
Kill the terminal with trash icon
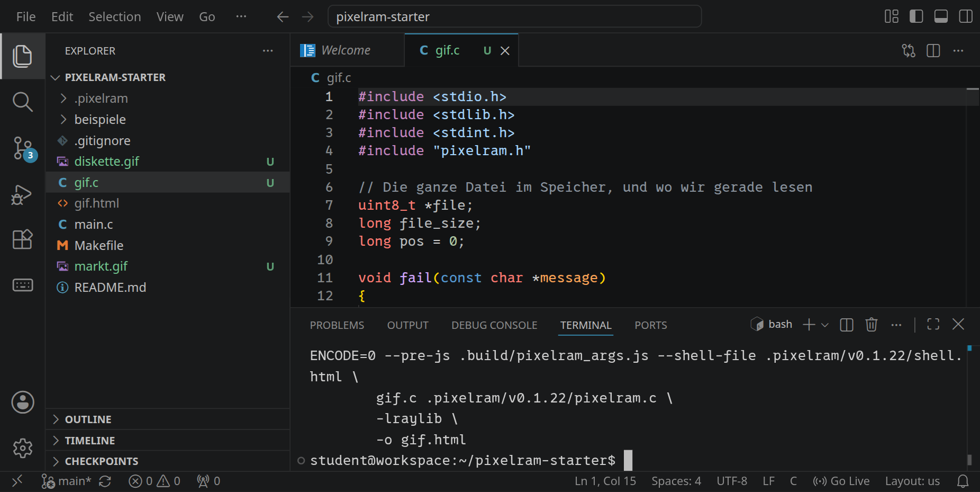click(x=872, y=325)
